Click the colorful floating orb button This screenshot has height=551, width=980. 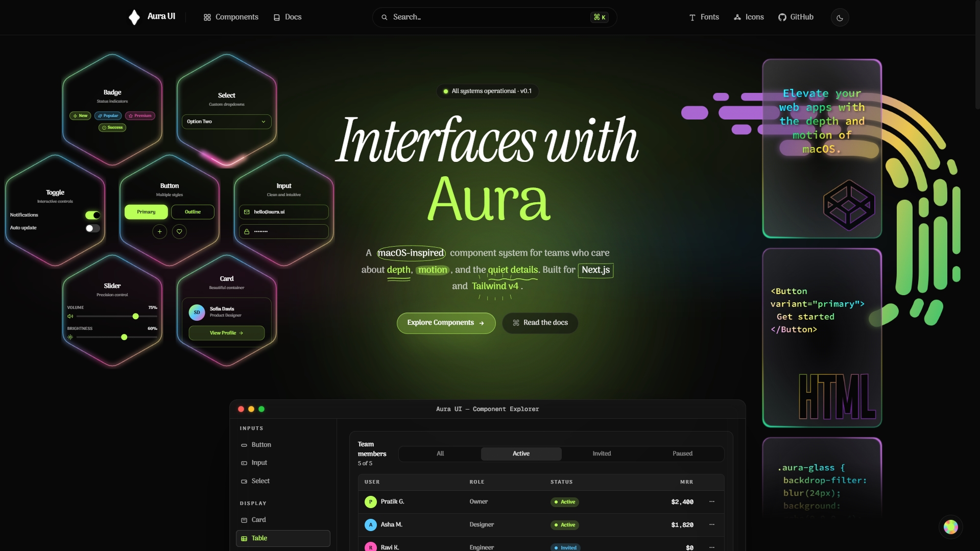coord(950,527)
